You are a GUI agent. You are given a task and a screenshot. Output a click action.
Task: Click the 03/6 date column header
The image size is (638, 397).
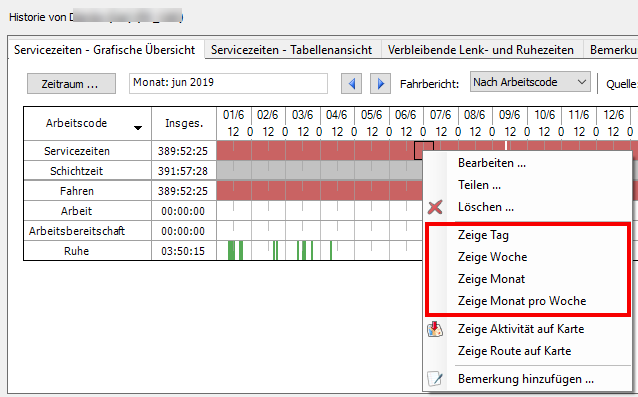[x=302, y=116]
